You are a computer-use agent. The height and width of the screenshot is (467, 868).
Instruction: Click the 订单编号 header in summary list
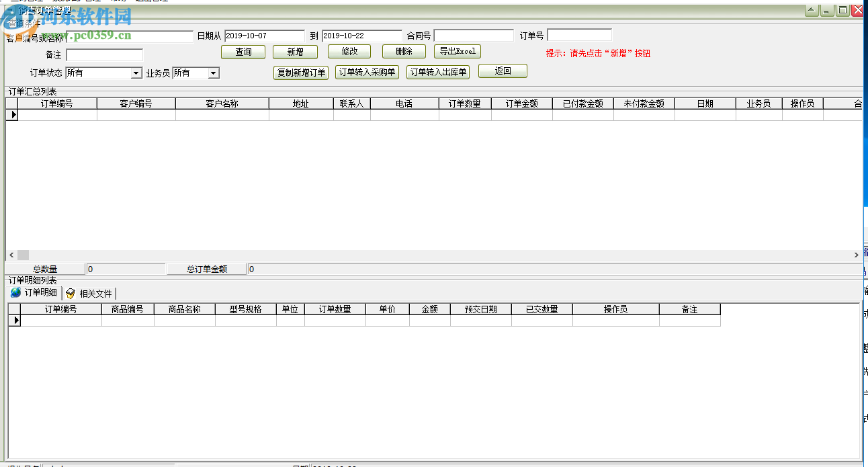(x=57, y=103)
